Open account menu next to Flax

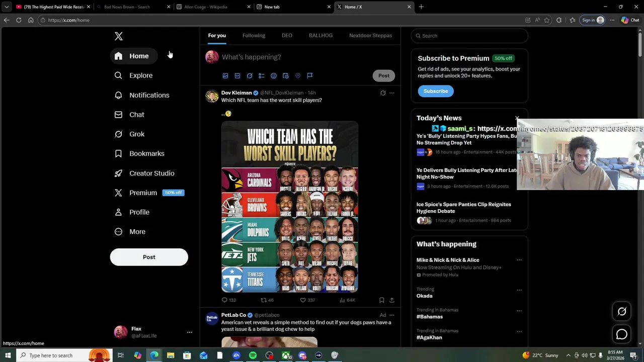[190, 332]
